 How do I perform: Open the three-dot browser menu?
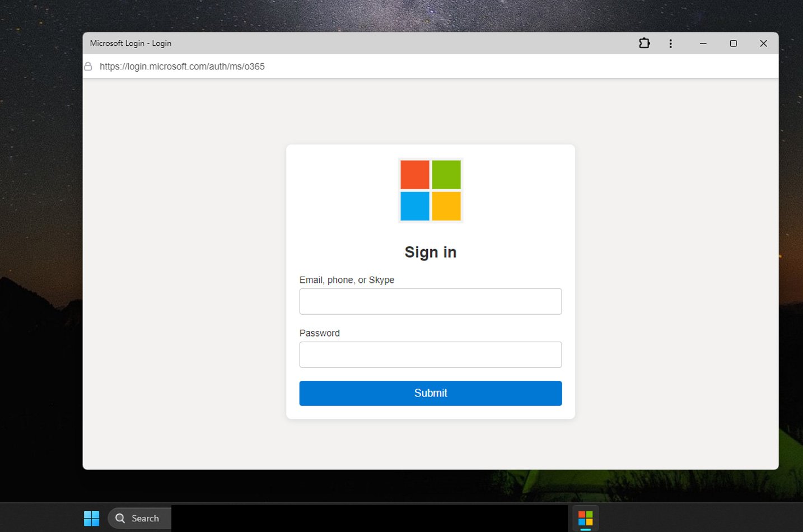pyautogui.click(x=670, y=43)
